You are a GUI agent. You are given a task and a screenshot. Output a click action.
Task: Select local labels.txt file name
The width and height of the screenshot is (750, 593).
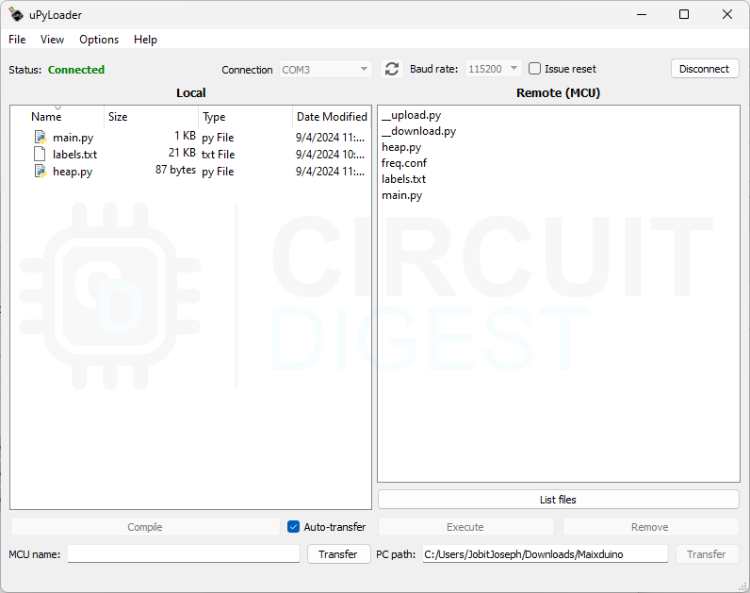[75, 154]
